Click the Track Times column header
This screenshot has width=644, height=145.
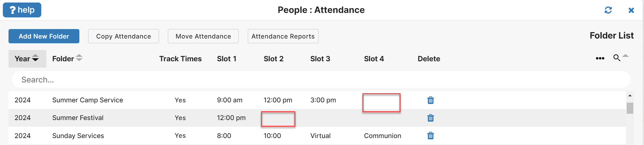[180, 59]
